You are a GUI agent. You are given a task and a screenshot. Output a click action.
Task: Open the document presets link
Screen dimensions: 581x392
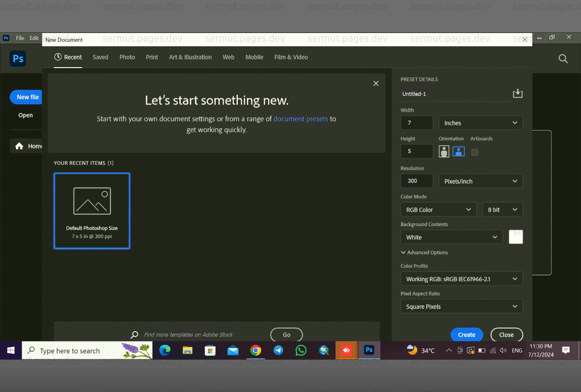pos(300,118)
